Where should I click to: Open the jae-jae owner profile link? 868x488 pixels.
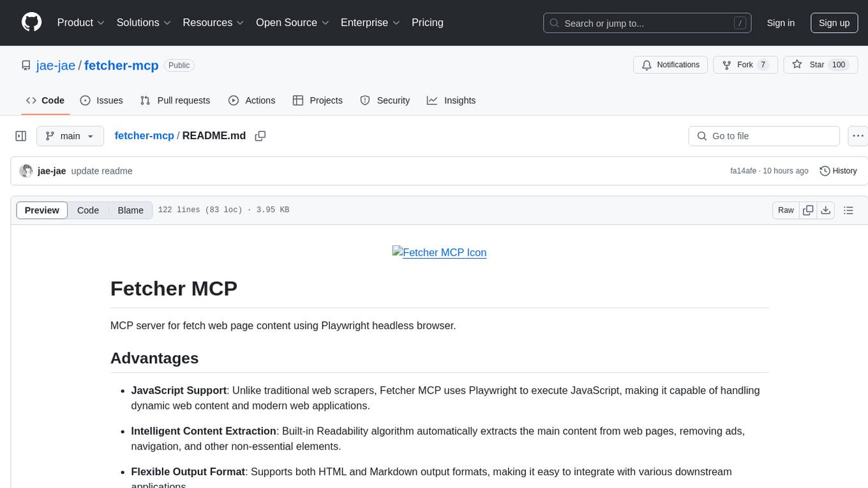pos(56,65)
